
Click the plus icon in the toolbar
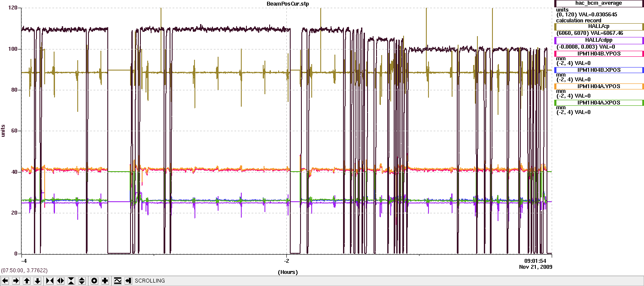105,281
